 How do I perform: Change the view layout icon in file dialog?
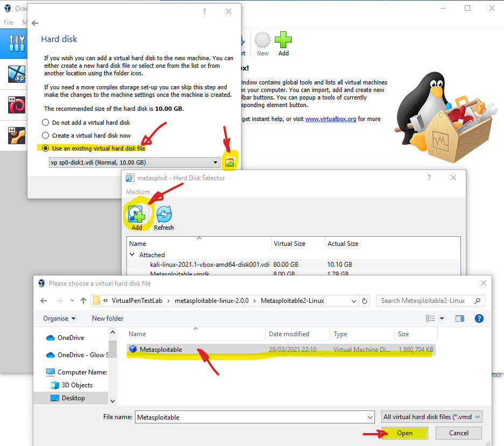coord(430,318)
